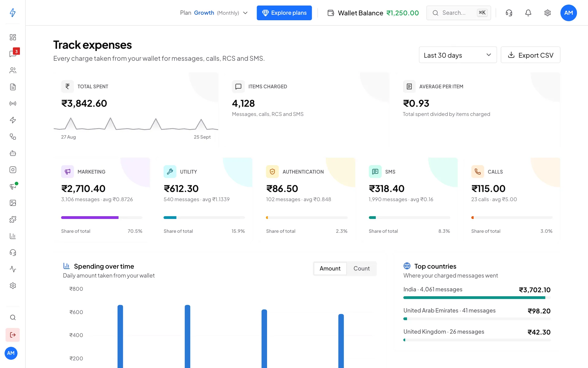
Task: Open the activity pulse icon in sidebar
Action: click(13, 269)
